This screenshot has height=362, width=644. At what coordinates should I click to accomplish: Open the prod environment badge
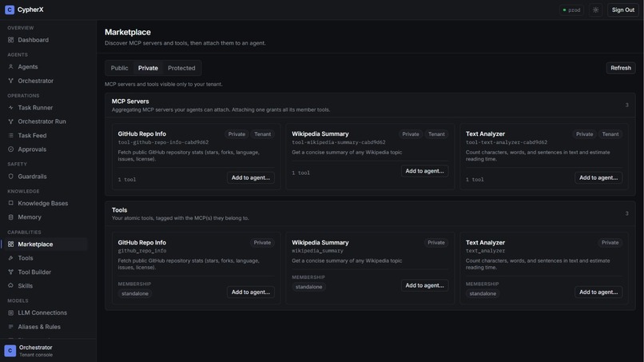pos(571,10)
